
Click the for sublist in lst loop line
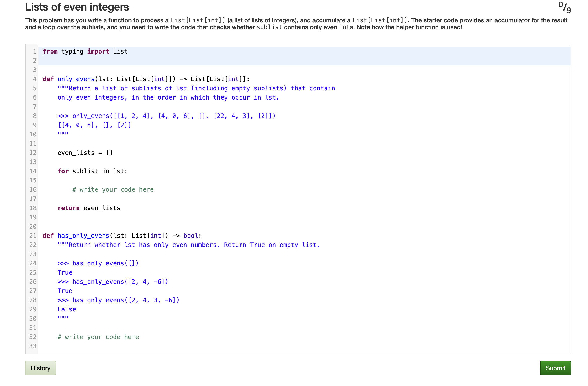[x=92, y=171]
